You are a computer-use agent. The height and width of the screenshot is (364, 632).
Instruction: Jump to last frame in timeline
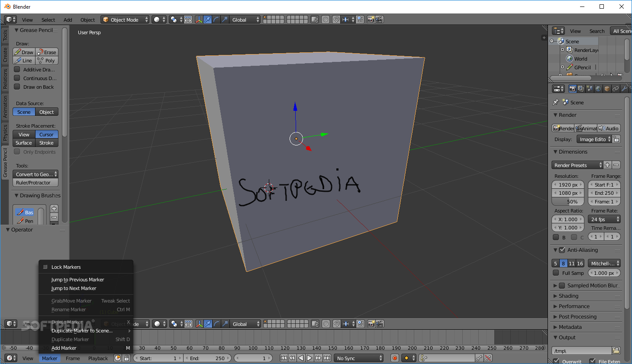pos(327,358)
